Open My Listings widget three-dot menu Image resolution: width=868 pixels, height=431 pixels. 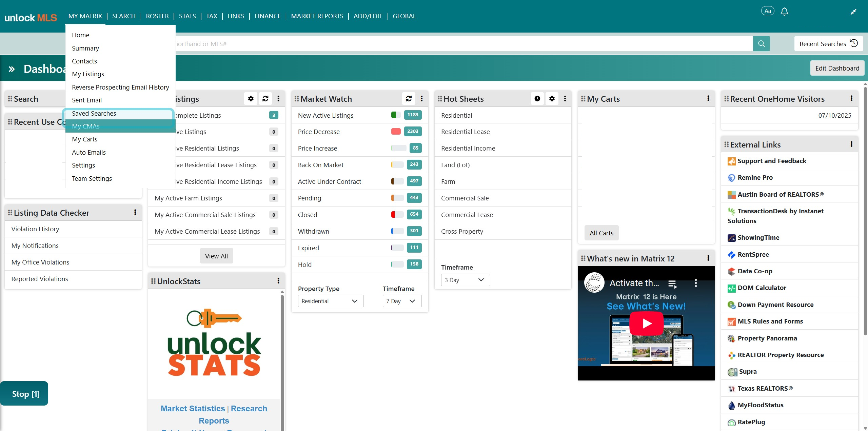click(x=278, y=99)
